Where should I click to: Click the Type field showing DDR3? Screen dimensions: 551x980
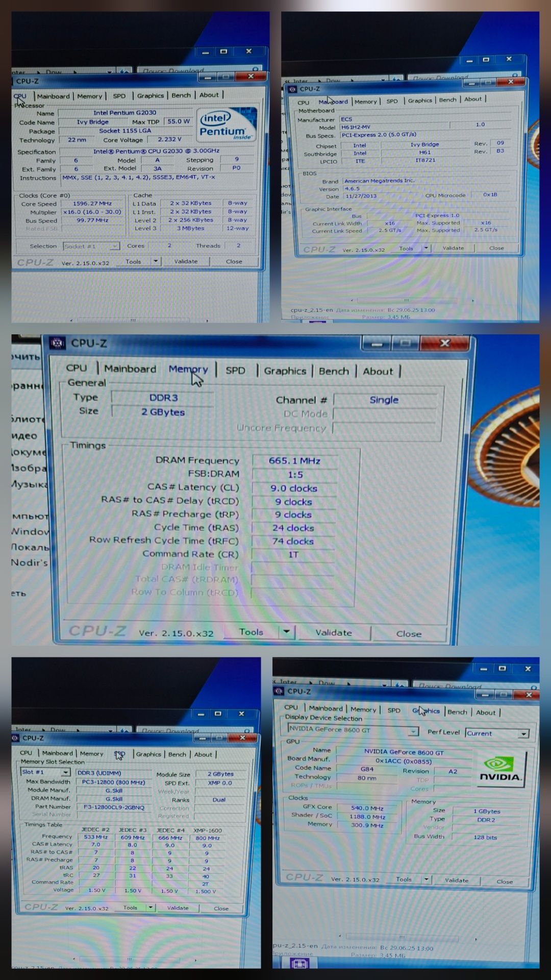[x=163, y=398]
